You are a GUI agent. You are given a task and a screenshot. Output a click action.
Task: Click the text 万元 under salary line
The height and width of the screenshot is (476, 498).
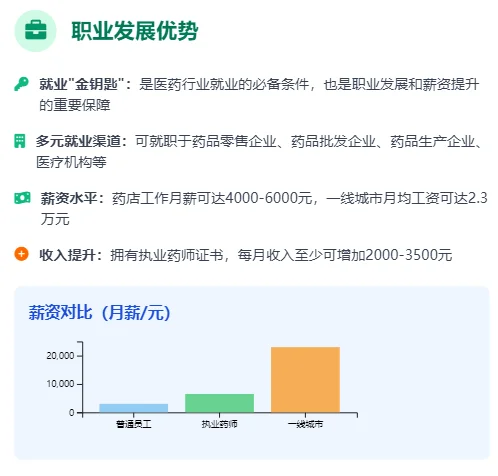coord(55,219)
